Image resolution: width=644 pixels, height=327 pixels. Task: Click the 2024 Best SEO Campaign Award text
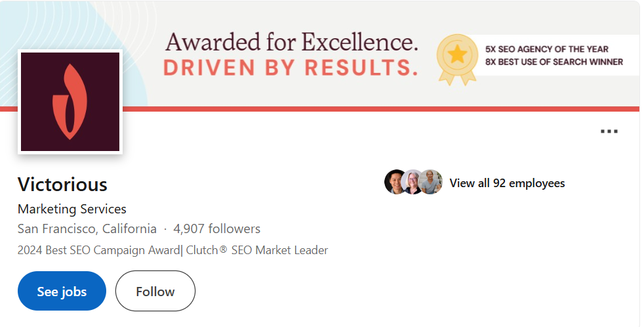point(98,250)
